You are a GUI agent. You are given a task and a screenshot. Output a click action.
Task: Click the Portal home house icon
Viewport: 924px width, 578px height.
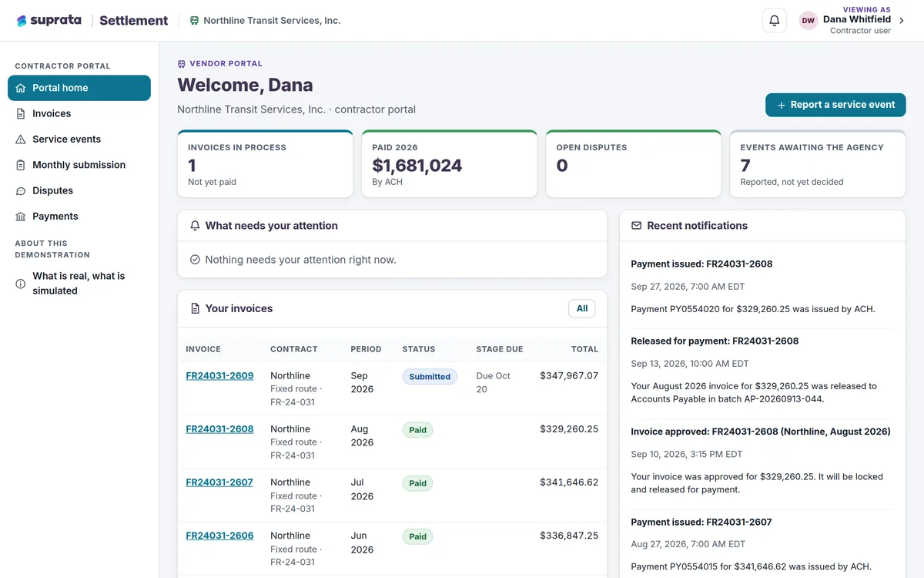click(21, 88)
